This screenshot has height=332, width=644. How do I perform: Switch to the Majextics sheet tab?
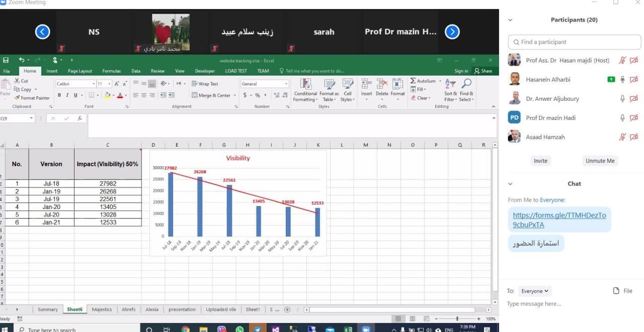102,309
